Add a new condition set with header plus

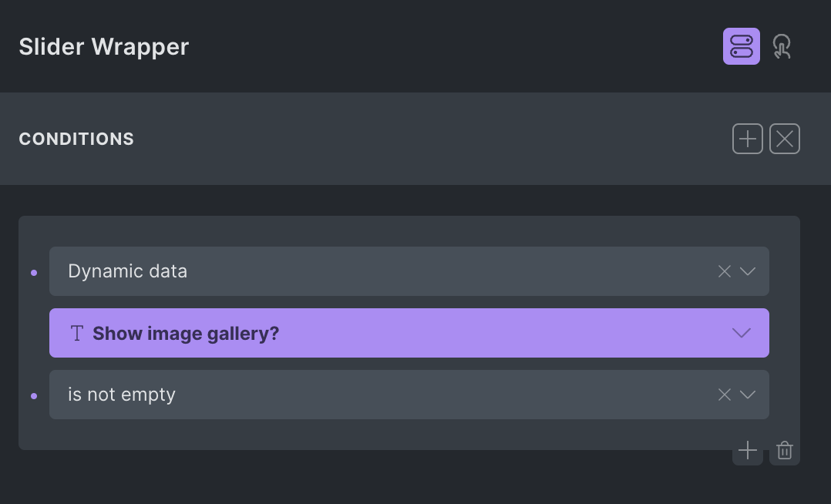click(747, 139)
